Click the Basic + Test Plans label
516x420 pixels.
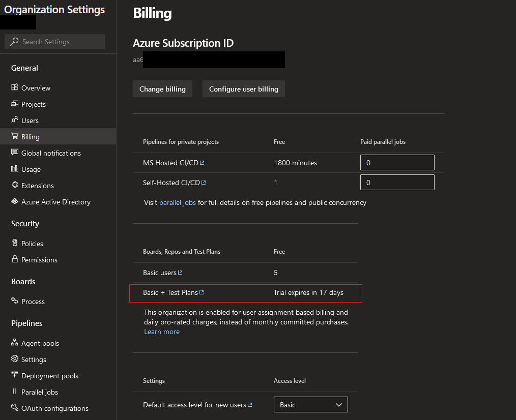(x=170, y=293)
